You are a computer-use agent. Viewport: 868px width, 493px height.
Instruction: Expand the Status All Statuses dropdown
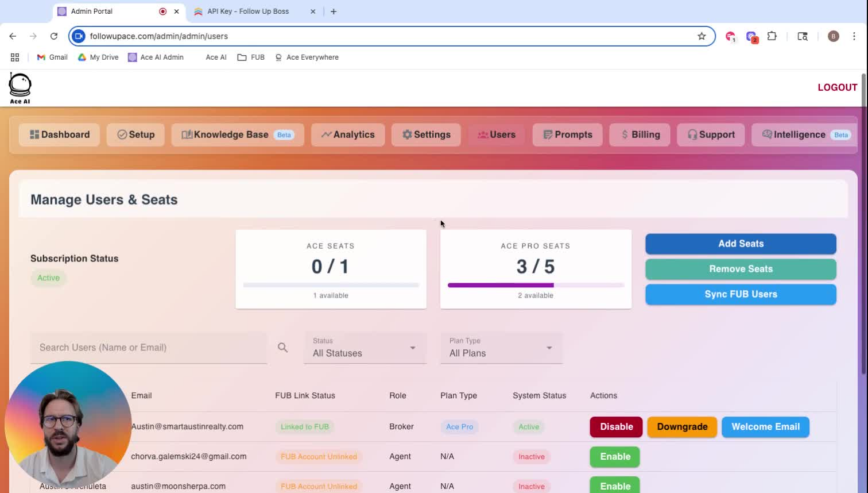click(x=365, y=348)
